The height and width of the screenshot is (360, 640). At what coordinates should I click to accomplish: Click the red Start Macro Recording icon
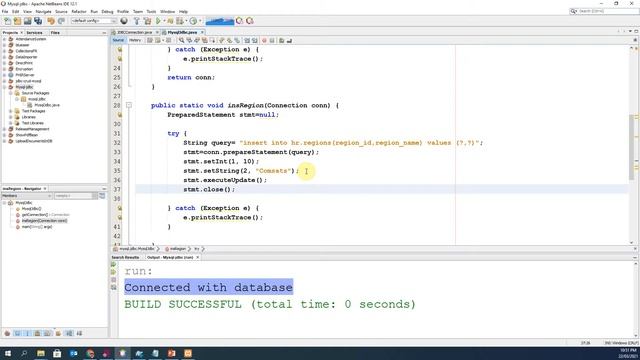(264, 40)
